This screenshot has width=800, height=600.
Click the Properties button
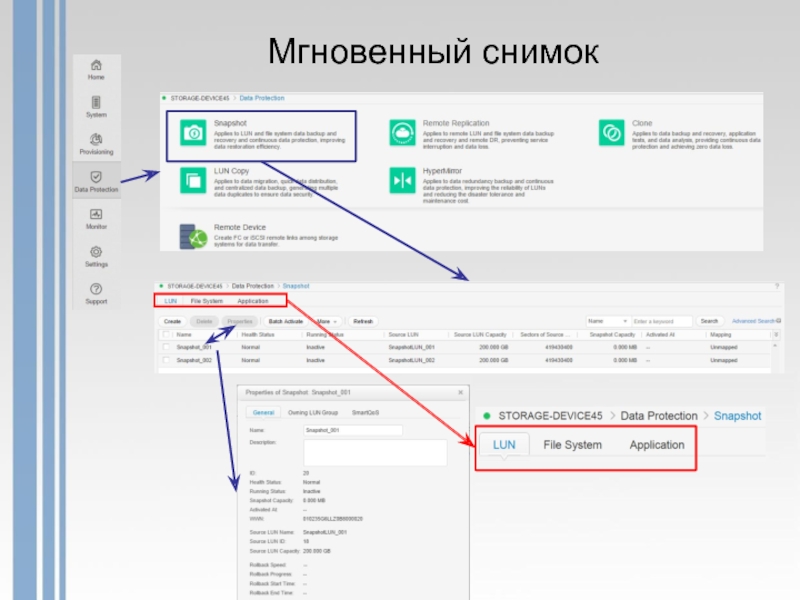coord(240,321)
